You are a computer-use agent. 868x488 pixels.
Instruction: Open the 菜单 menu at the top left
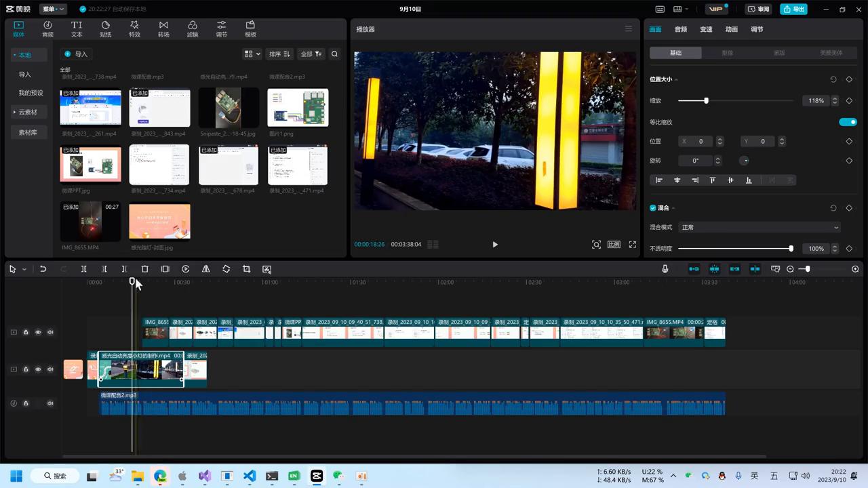click(x=52, y=9)
